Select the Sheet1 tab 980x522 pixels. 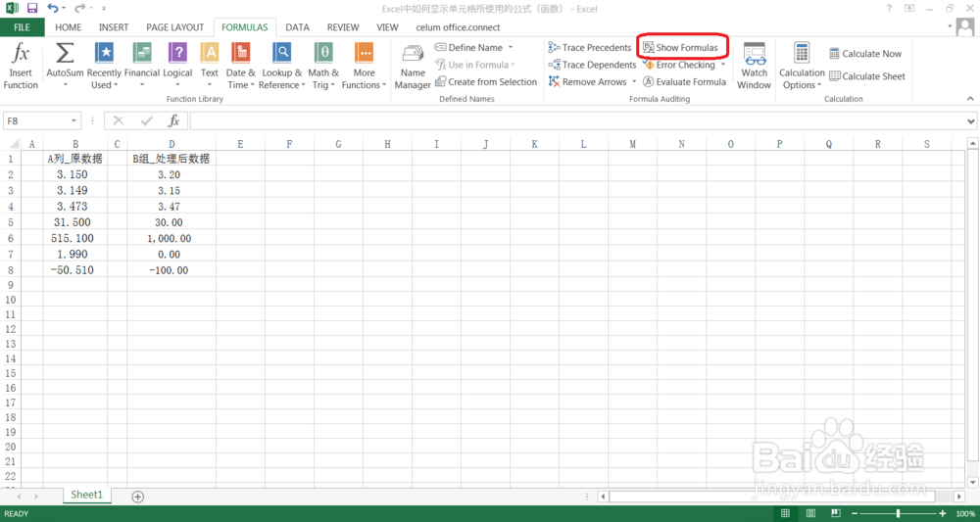(86, 495)
